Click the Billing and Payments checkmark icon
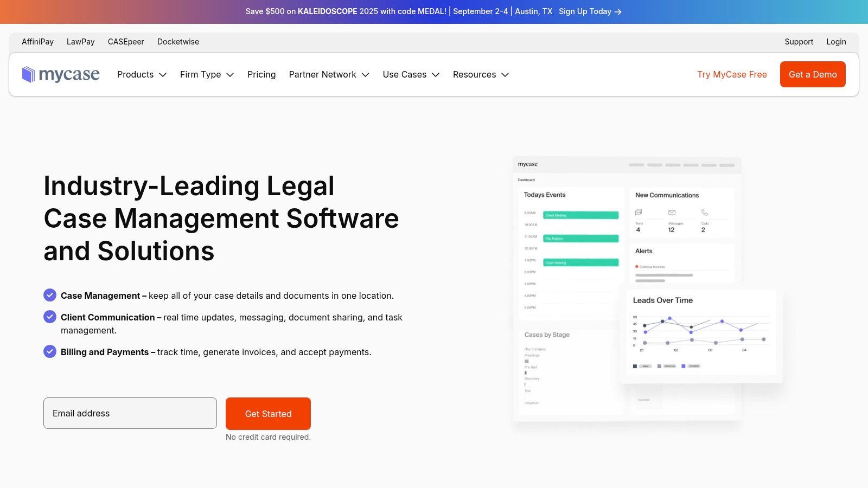The height and width of the screenshot is (488, 868). (50, 351)
